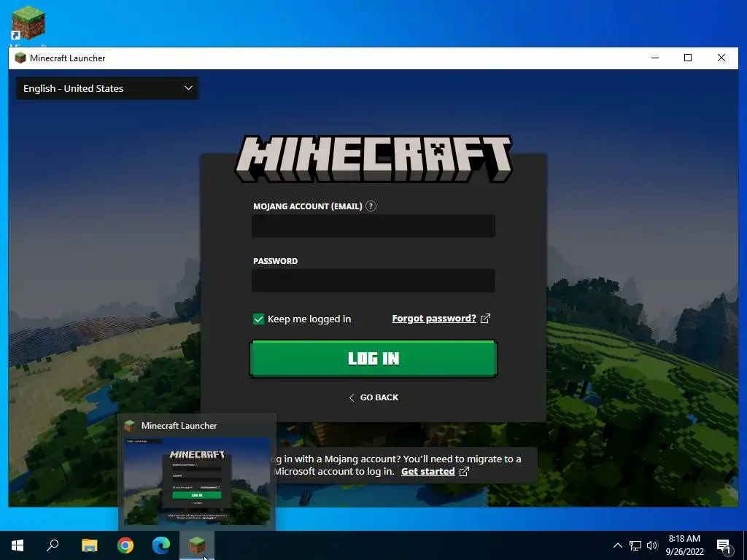Click the help question mark next to Mojang Account
This screenshot has height=560, width=747.
click(371, 206)
